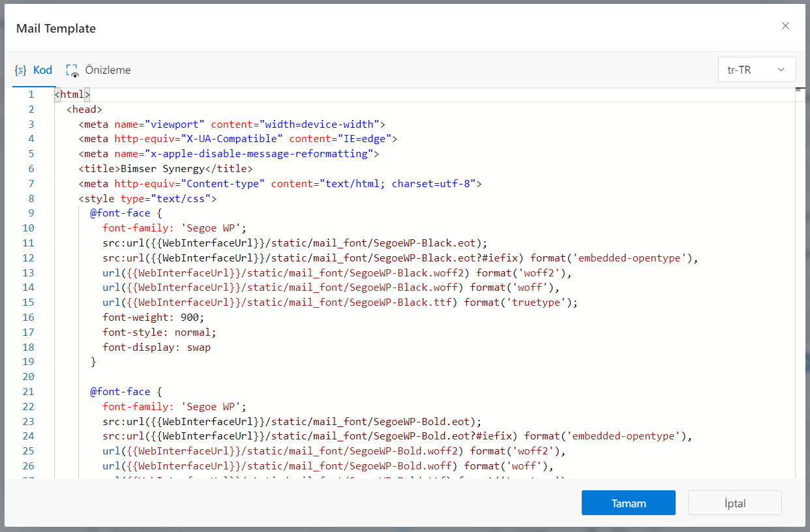The width and height of the screenshot is (810, 532).
Task: Click the 'font-display: swap' line
Action: (x=157, y=347)
